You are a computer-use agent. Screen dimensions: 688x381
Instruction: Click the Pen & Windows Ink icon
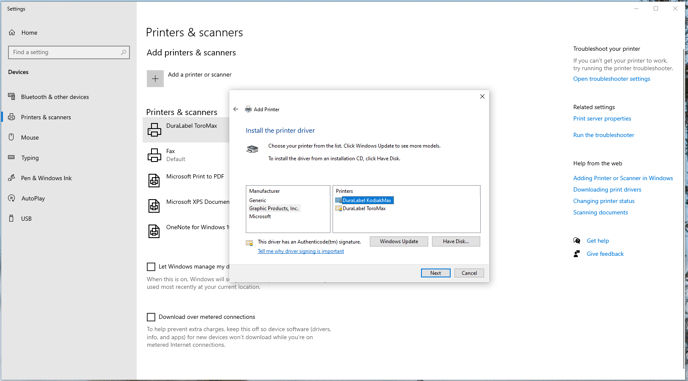click(x=12, y=178)
